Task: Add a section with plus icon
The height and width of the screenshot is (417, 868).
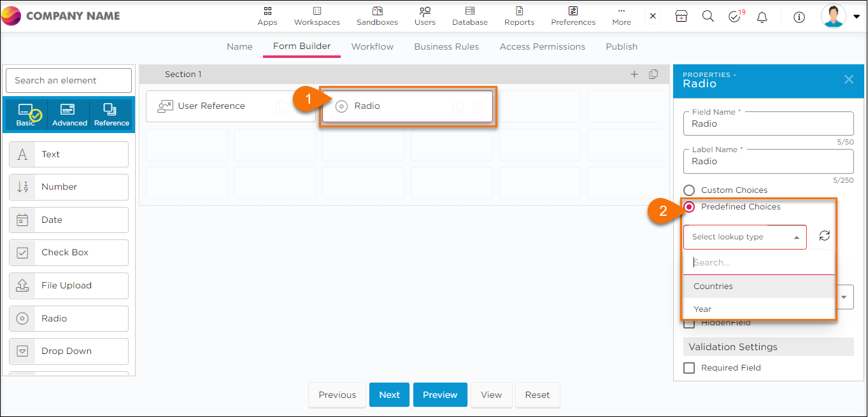Action: tap(634, 74)
